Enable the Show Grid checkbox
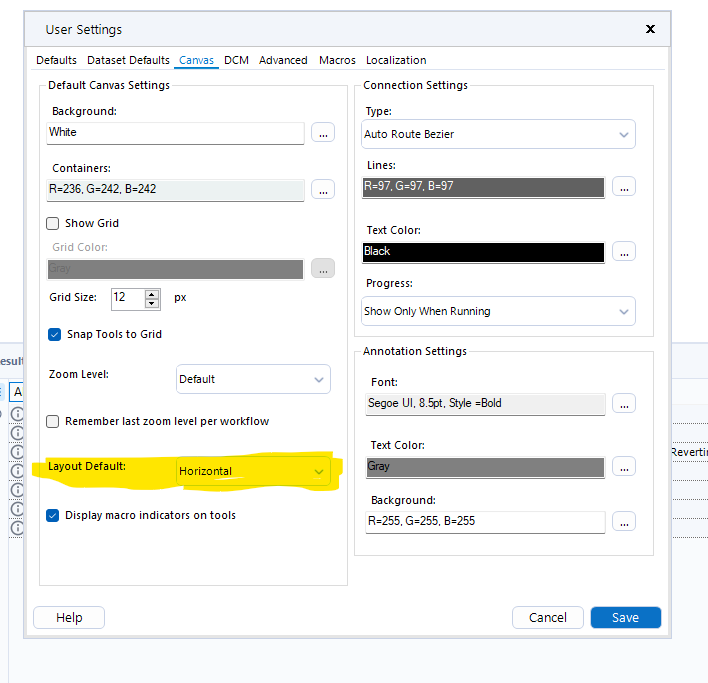Viewport: 708px width, 683px height. (x=53, y=223)
